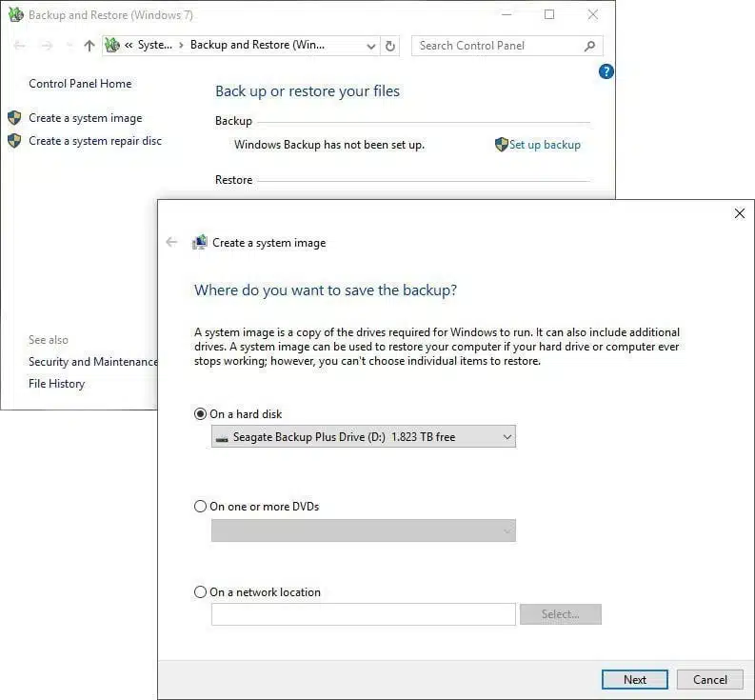Click the Create a system image wizard icon

click(199, 242)
